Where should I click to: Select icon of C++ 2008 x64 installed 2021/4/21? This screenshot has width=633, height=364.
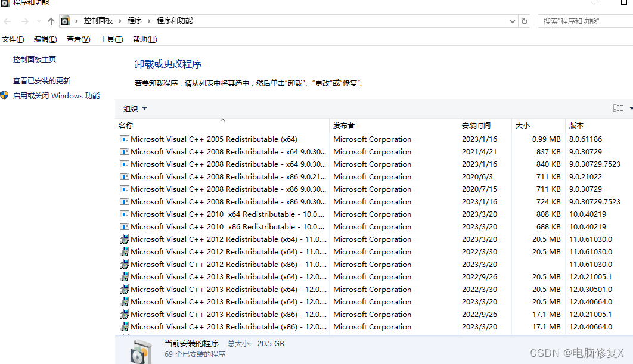click(x=125, y=152)
